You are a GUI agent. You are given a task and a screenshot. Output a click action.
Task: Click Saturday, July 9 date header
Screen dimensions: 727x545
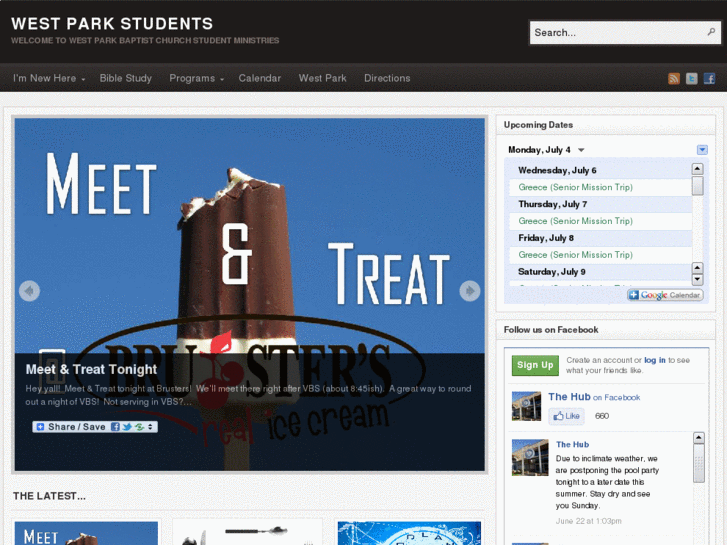point(552,272)
